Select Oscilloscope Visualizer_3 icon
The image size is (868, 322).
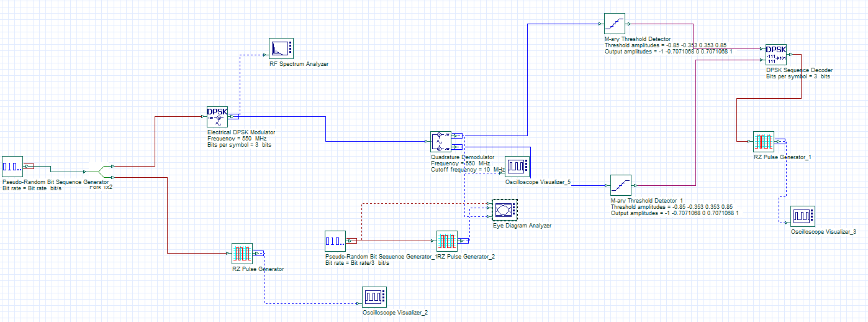tap(802, 216)
